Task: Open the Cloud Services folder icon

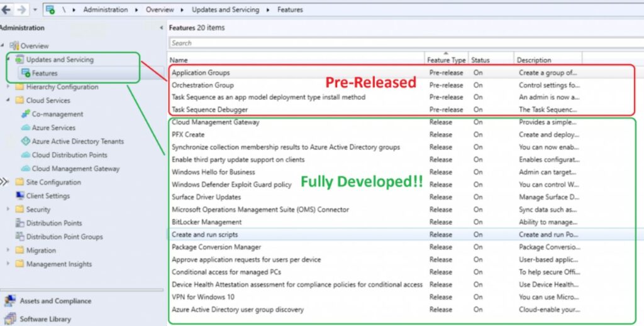Action: 19,100
